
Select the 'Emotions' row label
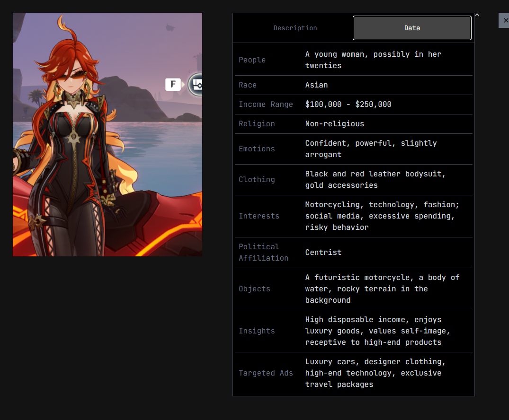(x=257, y=149)
